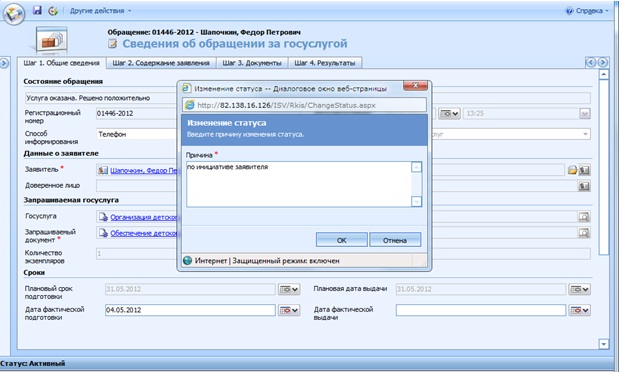Screen dimensions: 620x374
Task: Click main form scroll down arrow
Action: click(x=603, y=344)
